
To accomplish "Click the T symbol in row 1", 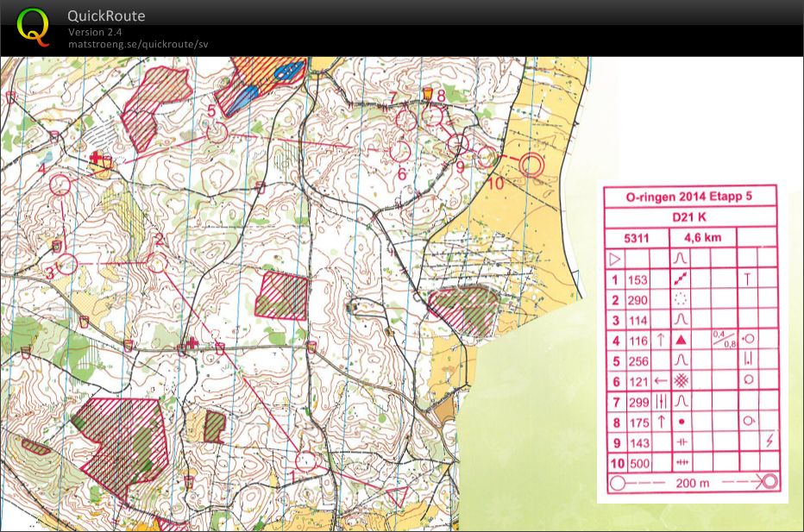I will pos(748,279).
